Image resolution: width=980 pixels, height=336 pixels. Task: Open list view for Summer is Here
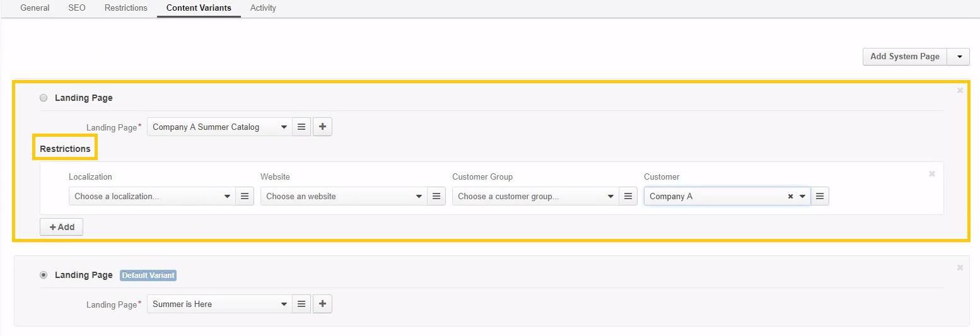click(301, 304)
